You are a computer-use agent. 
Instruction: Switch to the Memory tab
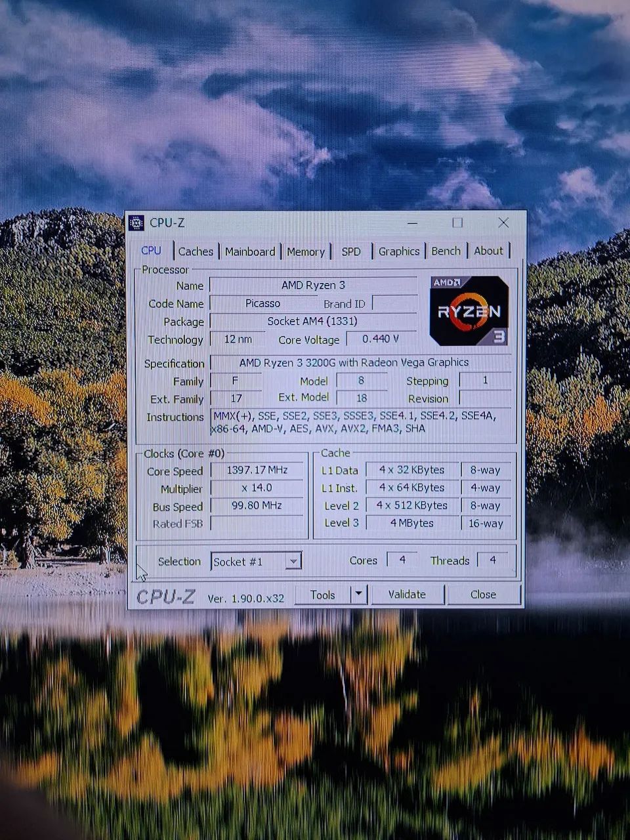(x=306, y=252)
